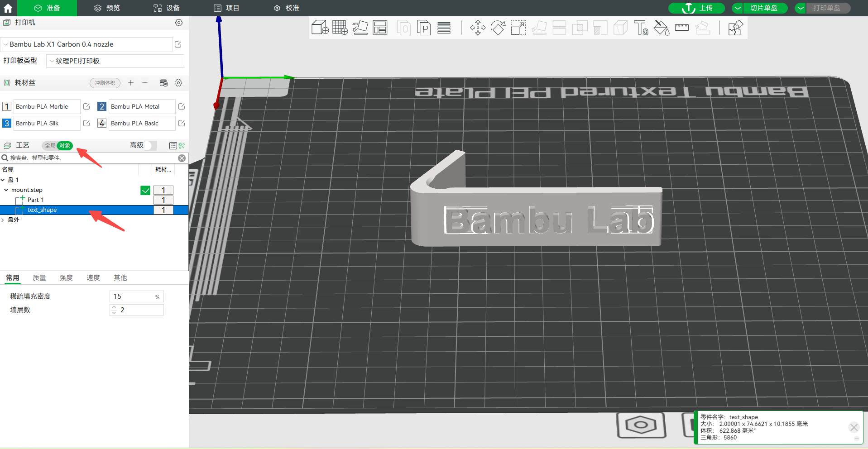Viewport: 868px width, 449px height.
Task: Select the Lay on face tool
Action: (x=539, y=28)
